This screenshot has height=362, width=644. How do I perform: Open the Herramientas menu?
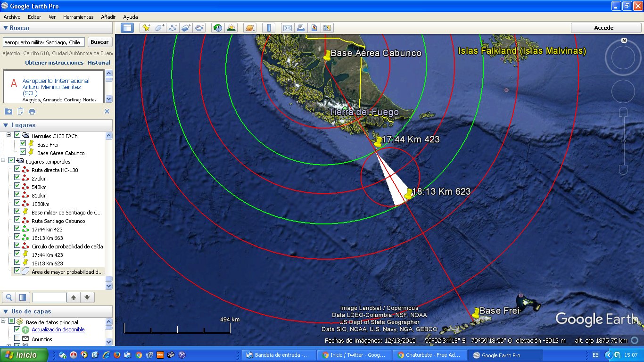click(x=78, y=17)
